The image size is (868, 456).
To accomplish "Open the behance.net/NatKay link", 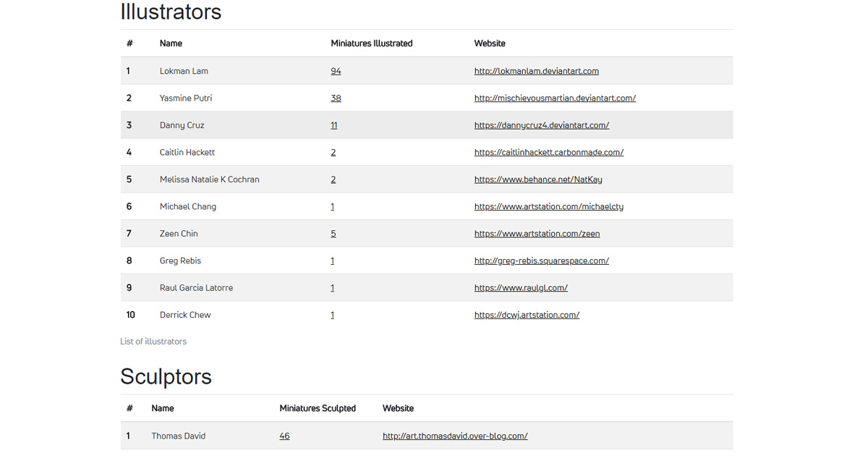I will [x=538, y=180].
